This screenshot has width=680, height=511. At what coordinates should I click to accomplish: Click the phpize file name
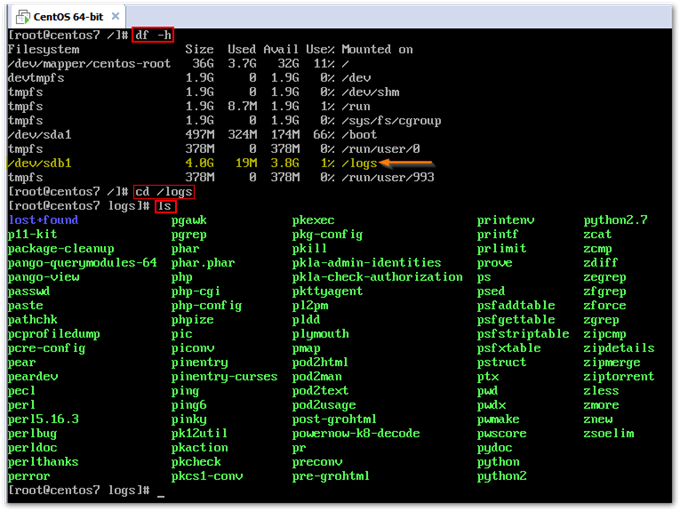[193, 320]
